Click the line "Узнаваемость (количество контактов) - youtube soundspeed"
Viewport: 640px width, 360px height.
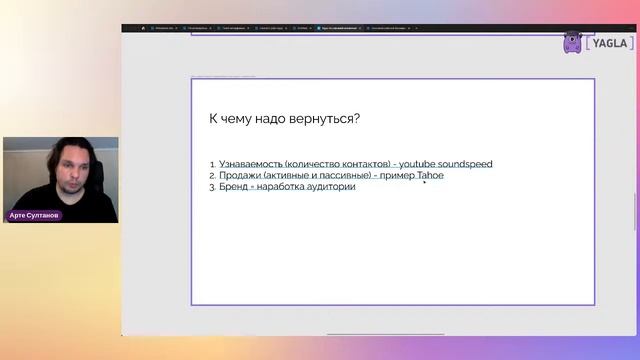pos(356,164)
